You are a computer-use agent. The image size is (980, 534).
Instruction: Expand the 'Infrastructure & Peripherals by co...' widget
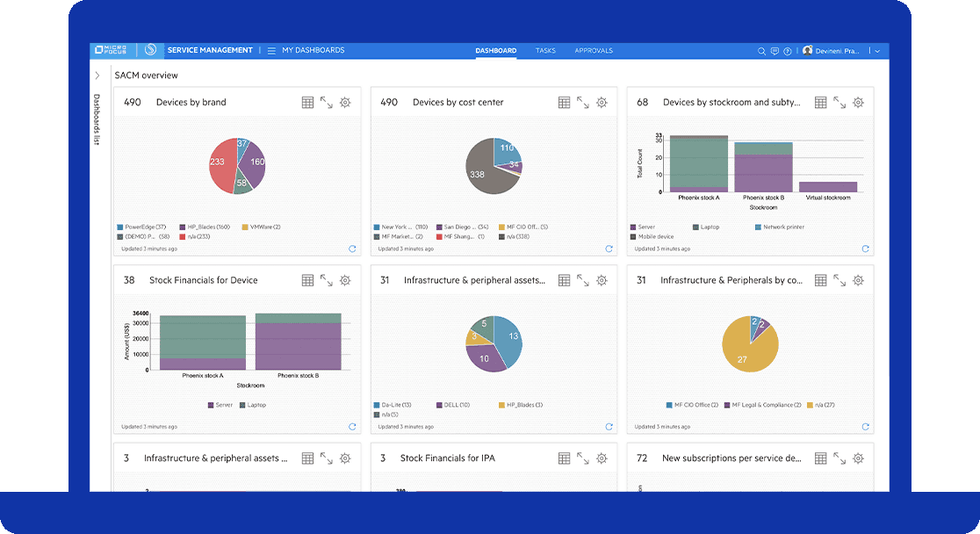click(839, 281)
